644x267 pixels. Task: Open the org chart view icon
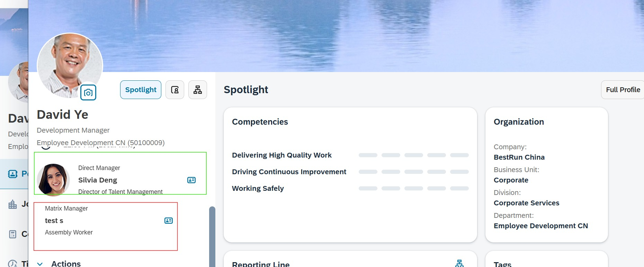tap(198, 90)
